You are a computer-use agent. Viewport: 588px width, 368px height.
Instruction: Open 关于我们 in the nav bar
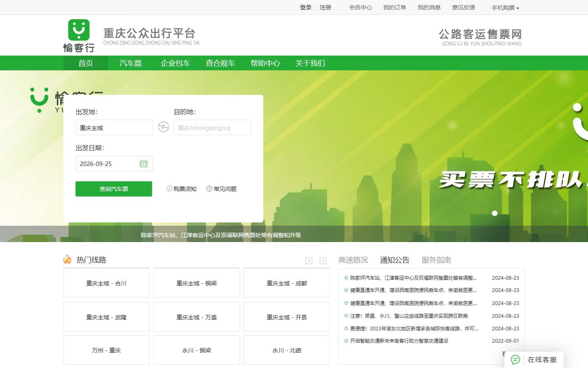pyautogui.click(x=310, y=63)
